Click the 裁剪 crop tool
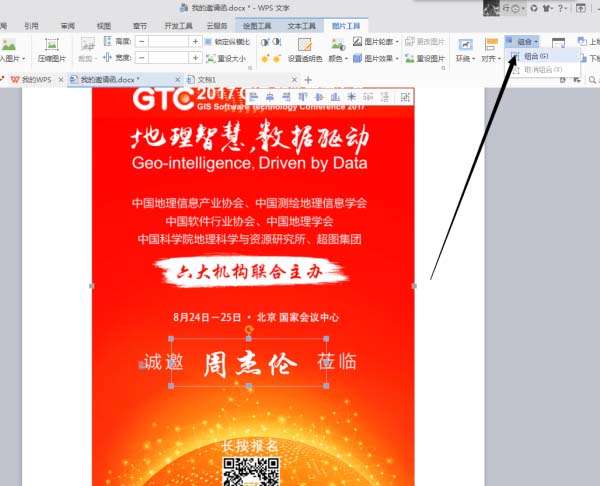The height and width of the screenshot is (486, 600). (88, 50)
